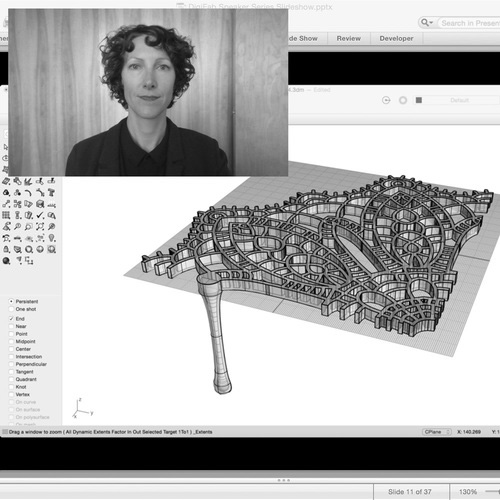The image size is (500, 500).
Task: Check the Center osnap checkbox
Action: click(11, 349)
